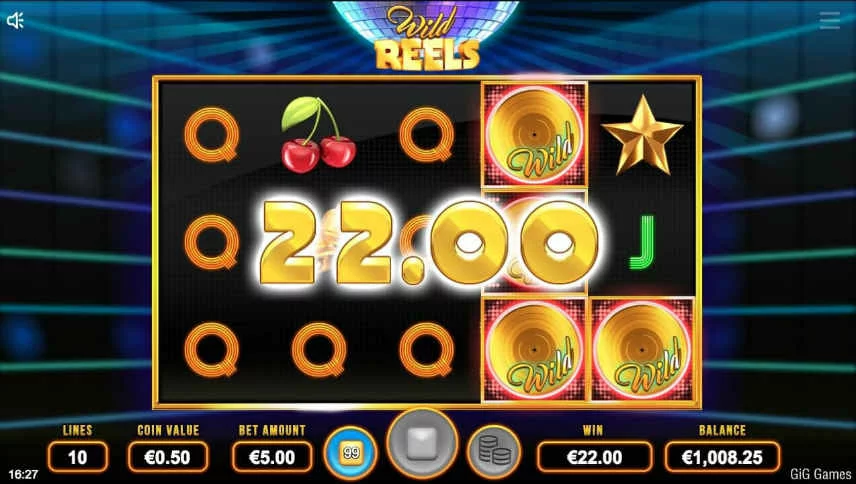This screenshot has height=484, width=856.
Task: Click the bottom Wild record on reel four
Action: coord(534,350)
